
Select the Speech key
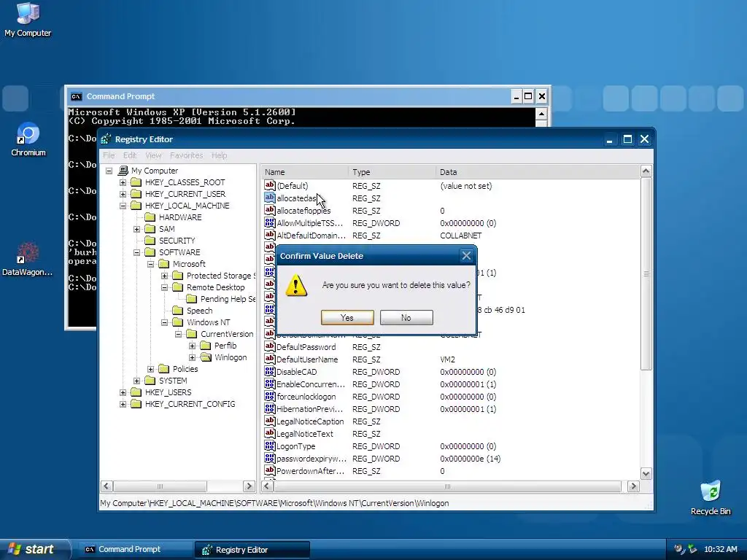(199, 311)
